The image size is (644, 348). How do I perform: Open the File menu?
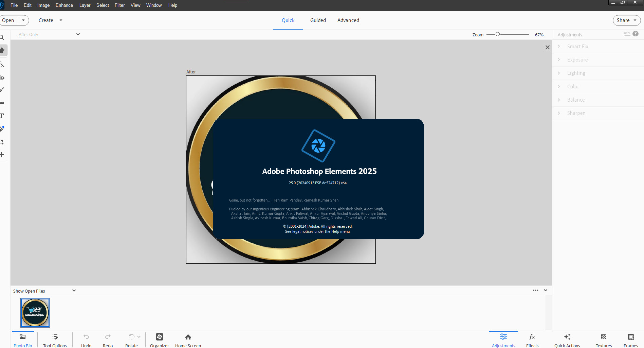[14, 5]
